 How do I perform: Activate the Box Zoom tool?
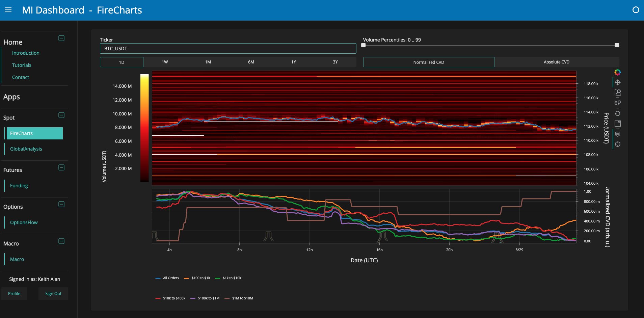point(617,92)
